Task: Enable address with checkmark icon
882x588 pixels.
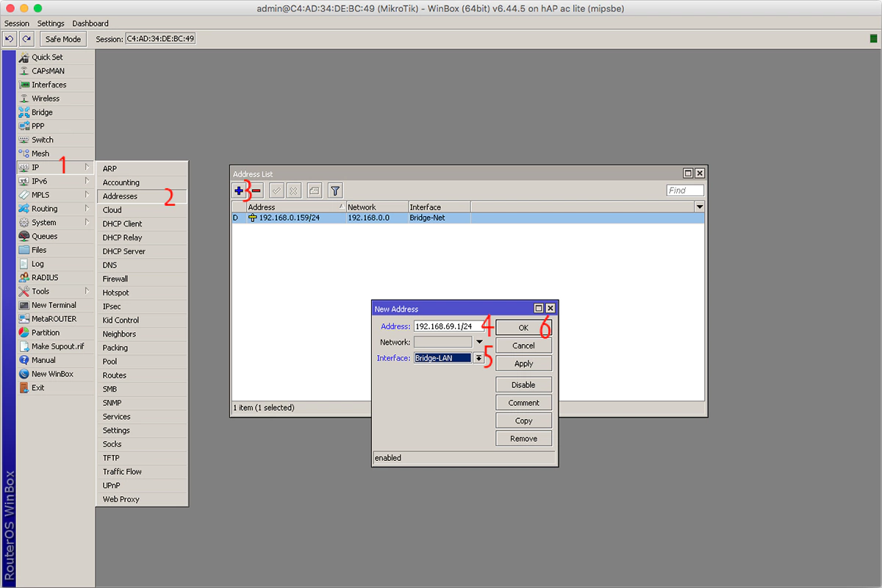Action: [276, 190]
